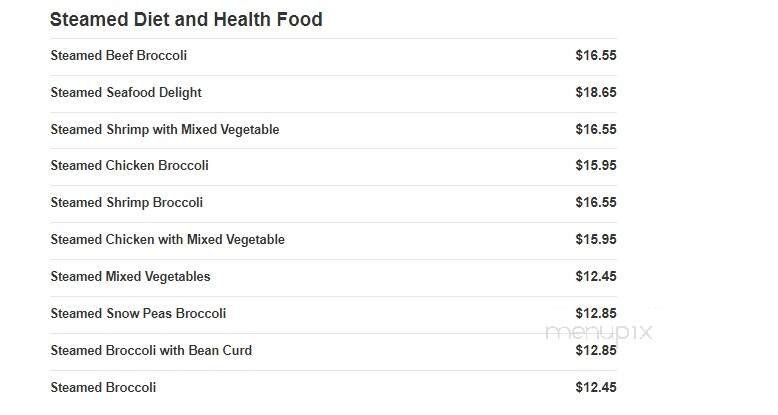Click the Steamed Beef Broccoli item
Screen dimensions: 778x415
point(119,56)
